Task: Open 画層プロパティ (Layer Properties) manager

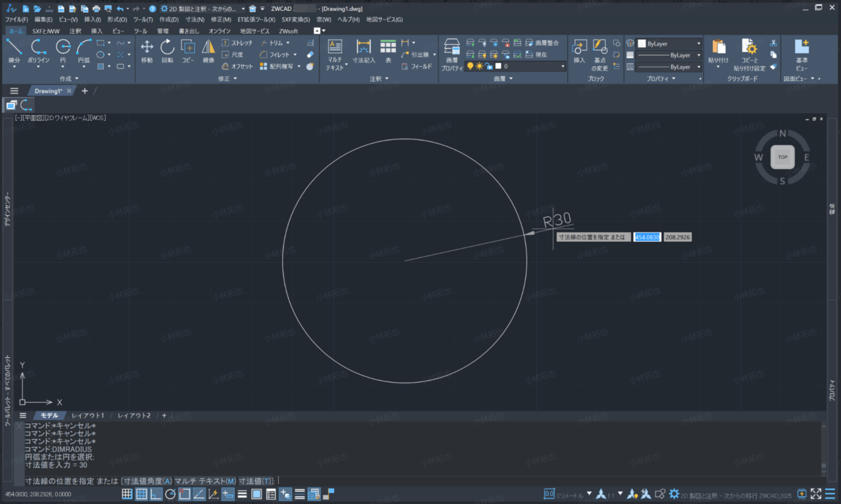Action: click(452, 54)
